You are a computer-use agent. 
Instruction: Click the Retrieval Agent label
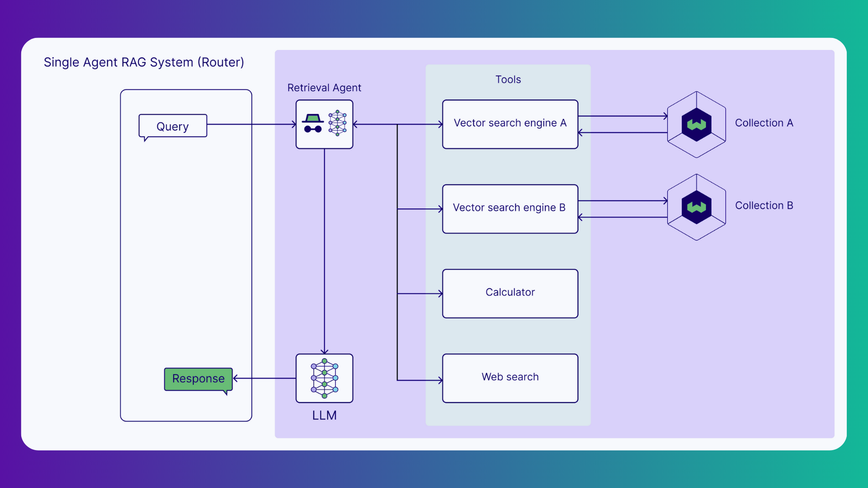click(x=324, y=88)
